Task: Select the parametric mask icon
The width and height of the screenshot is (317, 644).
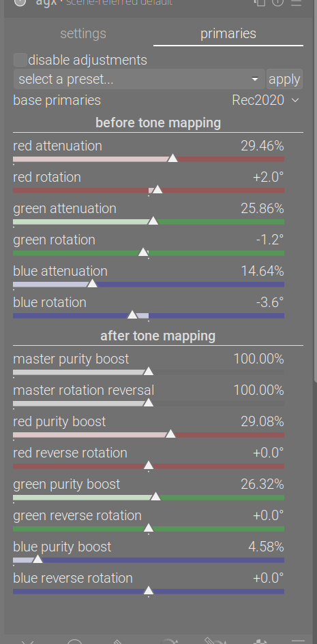Action: coord(170,641)
